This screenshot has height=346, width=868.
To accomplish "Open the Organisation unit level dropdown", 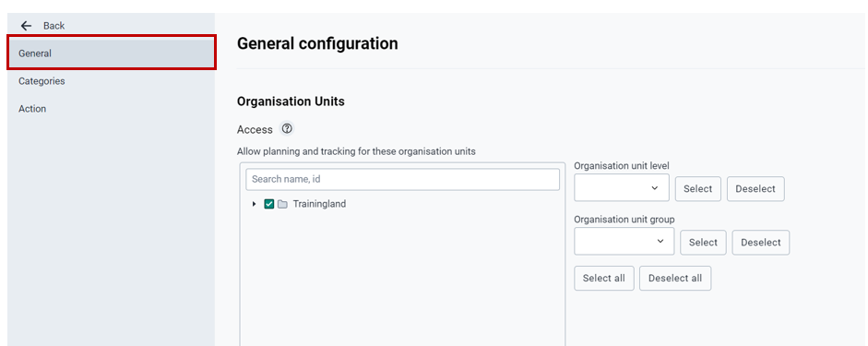I will click(622, 188).
